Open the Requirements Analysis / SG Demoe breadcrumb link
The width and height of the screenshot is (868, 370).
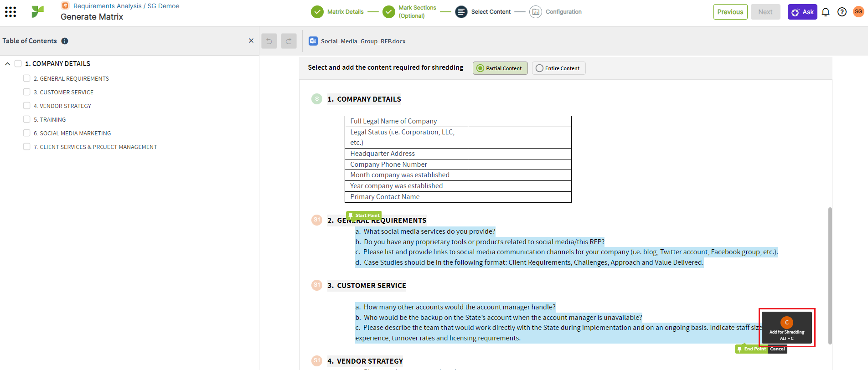(126, 6)
